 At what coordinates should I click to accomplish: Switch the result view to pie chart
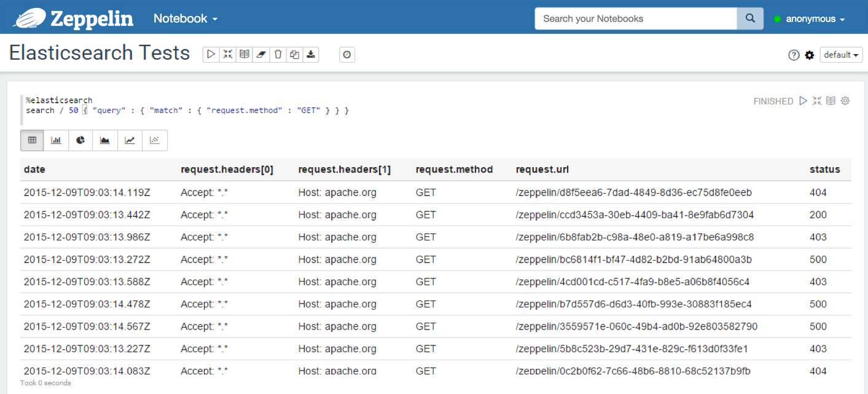tap(80, 140)
